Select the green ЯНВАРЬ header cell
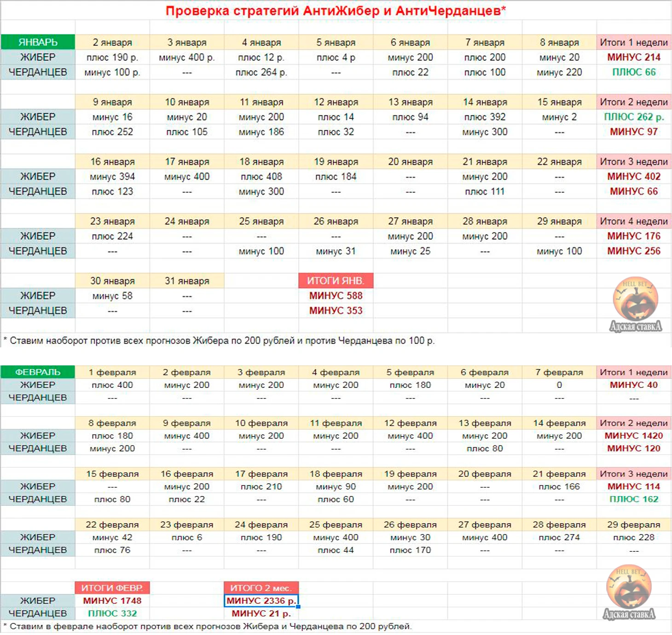 click(38, 42)
